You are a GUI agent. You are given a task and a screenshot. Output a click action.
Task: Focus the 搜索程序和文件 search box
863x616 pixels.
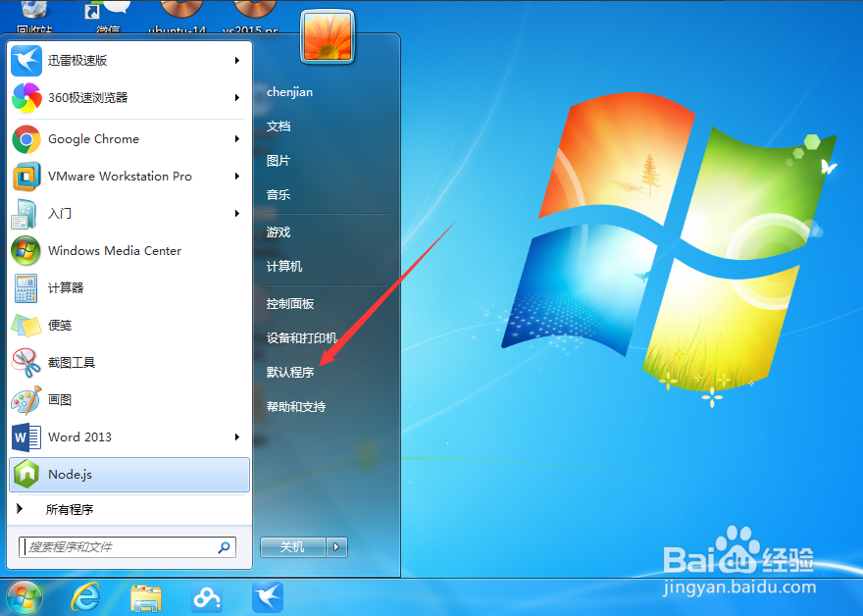(x=127, y=547)
